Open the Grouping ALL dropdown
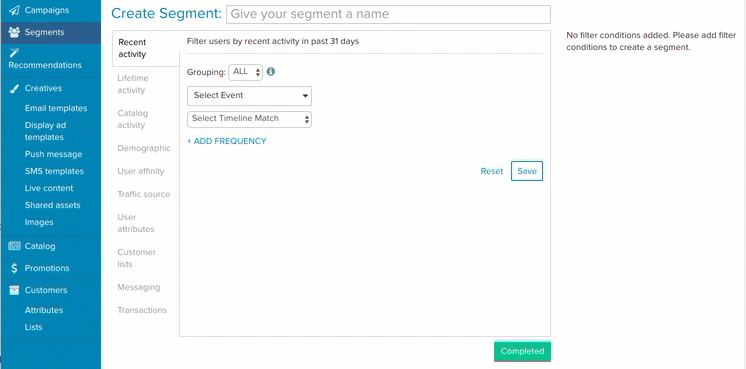This screenshot has width=746, height=369. 245,72
